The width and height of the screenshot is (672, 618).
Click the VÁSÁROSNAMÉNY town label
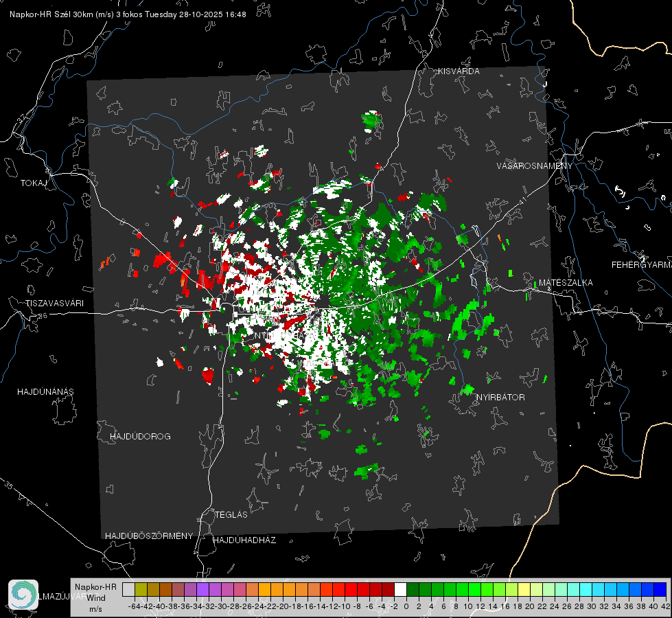tap(535, 166)
